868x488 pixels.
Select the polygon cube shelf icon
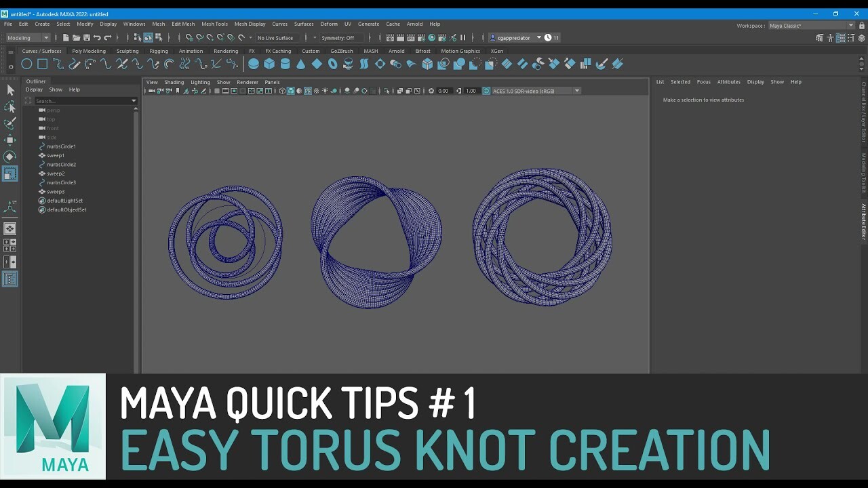pyautogui.click(x=269, y=63)
